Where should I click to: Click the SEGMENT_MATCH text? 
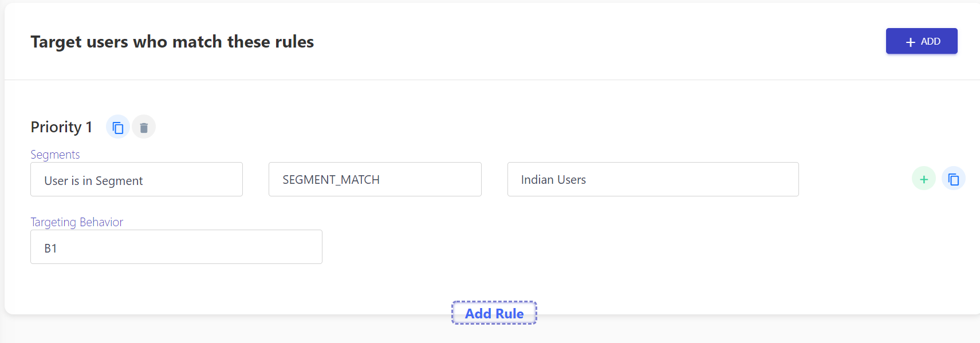tap(331, 180)
